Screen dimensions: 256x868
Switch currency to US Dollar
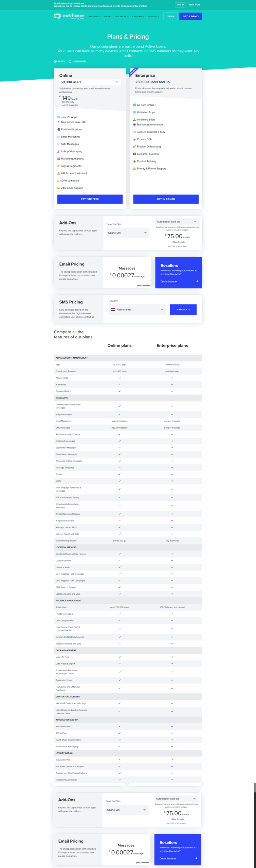[x=70, y=61]
